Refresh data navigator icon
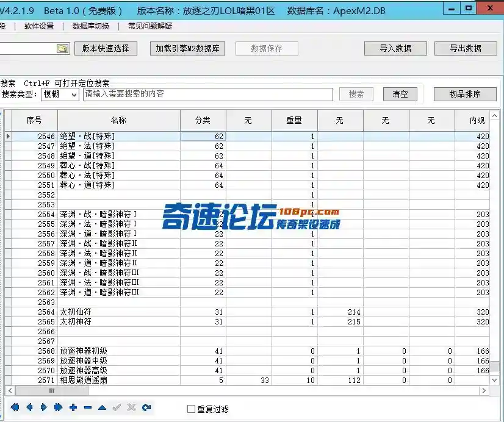The height and width of the screenshot is (422, 504). click(x=146, y=407)
